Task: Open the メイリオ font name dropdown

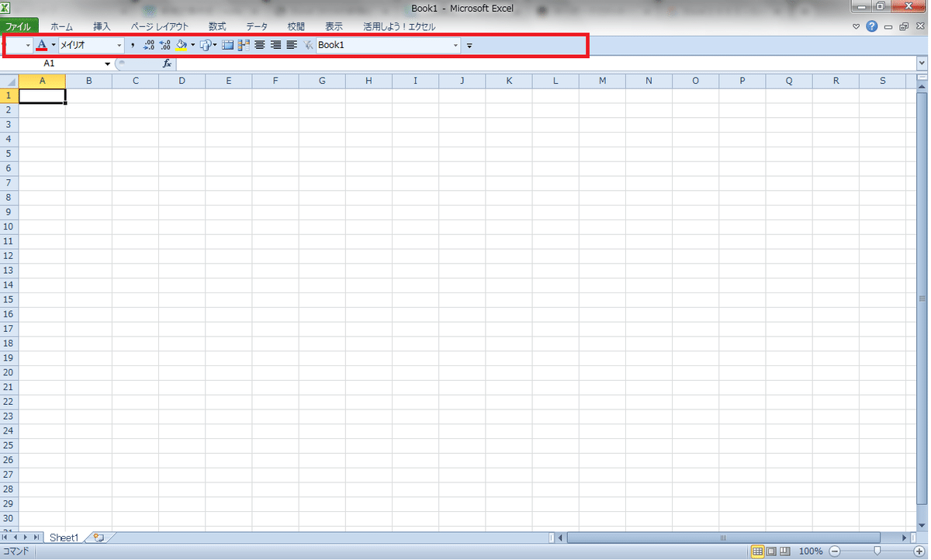Action: pos(119,45)
